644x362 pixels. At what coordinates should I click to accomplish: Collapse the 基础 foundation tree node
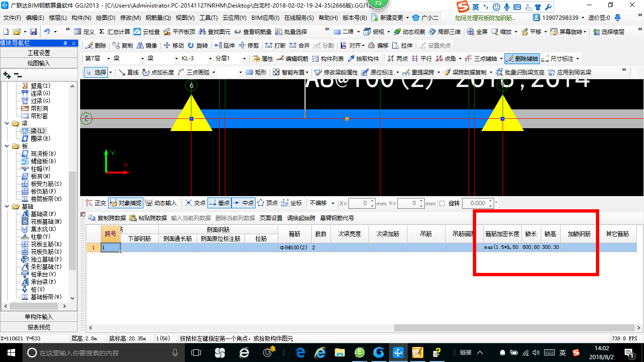coord(7,206)
